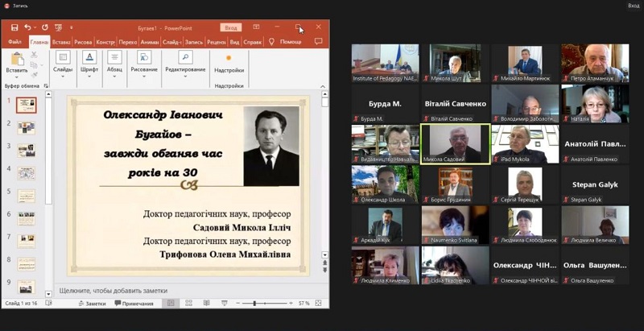
Task: Switch to the Рецензирование ribbon tab
Action: (217, 42)
